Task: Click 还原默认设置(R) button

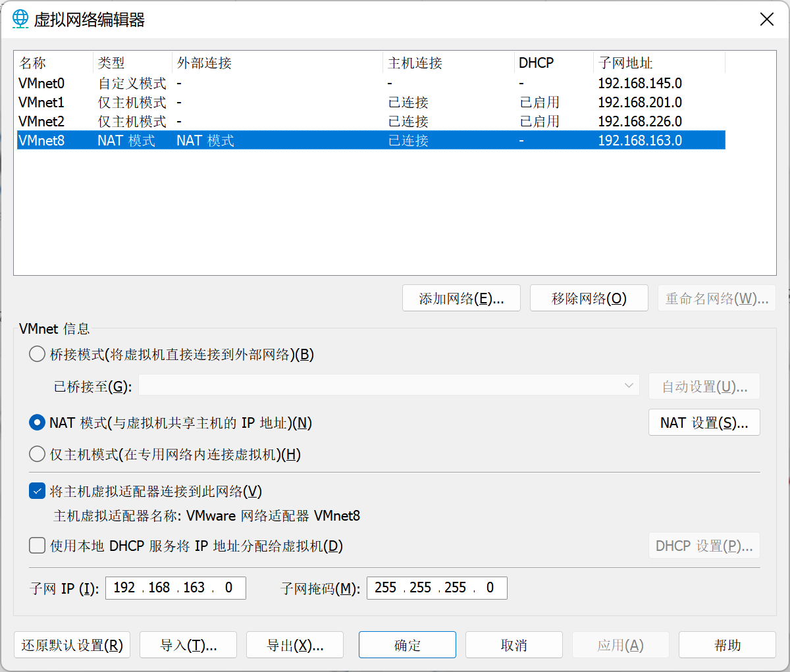Action: [x=72, y=645]
